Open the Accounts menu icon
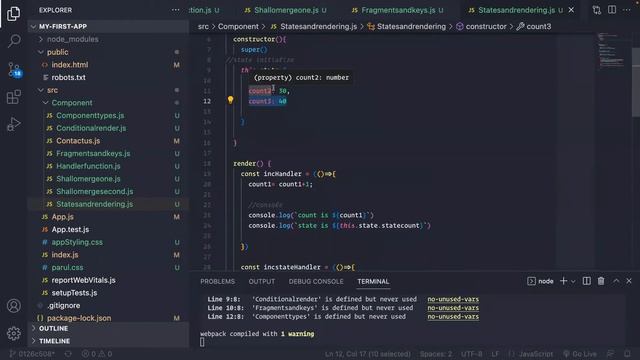The height and width of the screenshot is (360, 640). [x=13, y=306]
